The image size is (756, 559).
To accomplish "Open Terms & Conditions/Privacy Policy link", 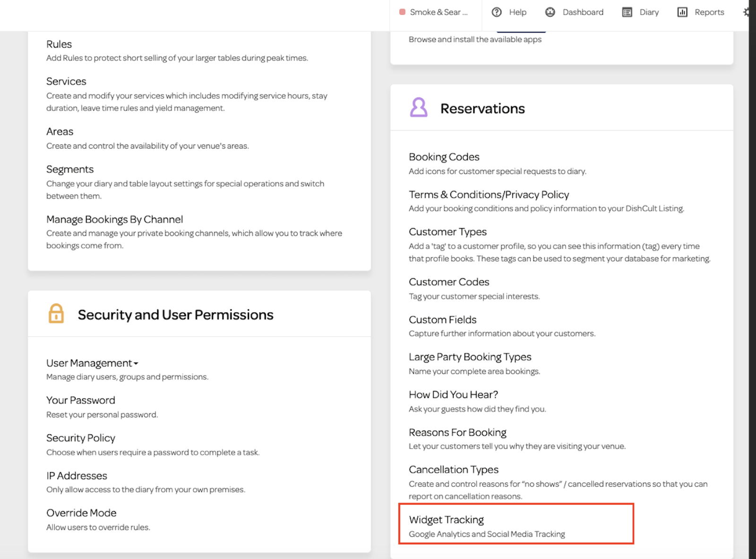I will pyautogui.click(x=489, y=195).
